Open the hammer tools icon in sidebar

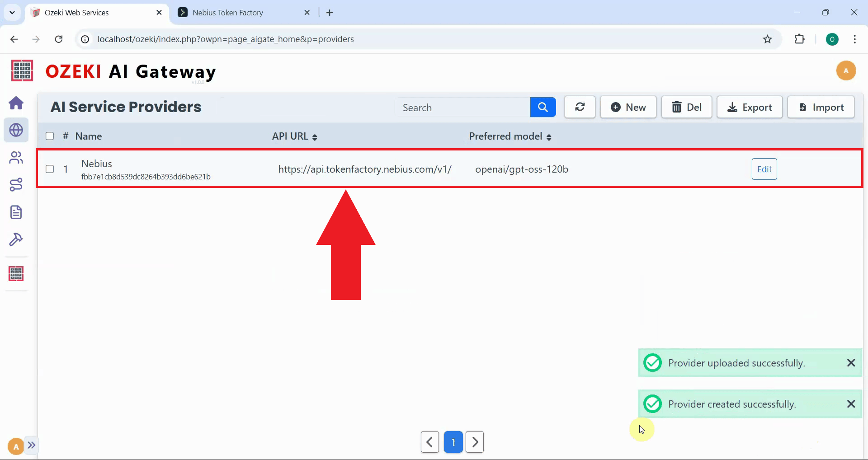coord(16,239)
